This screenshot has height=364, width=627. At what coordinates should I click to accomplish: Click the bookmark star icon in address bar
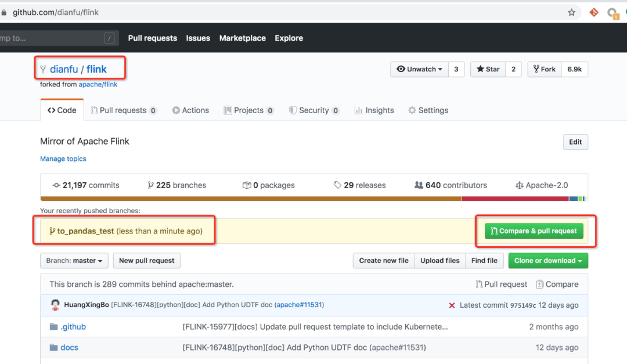(x=572, y=12)
